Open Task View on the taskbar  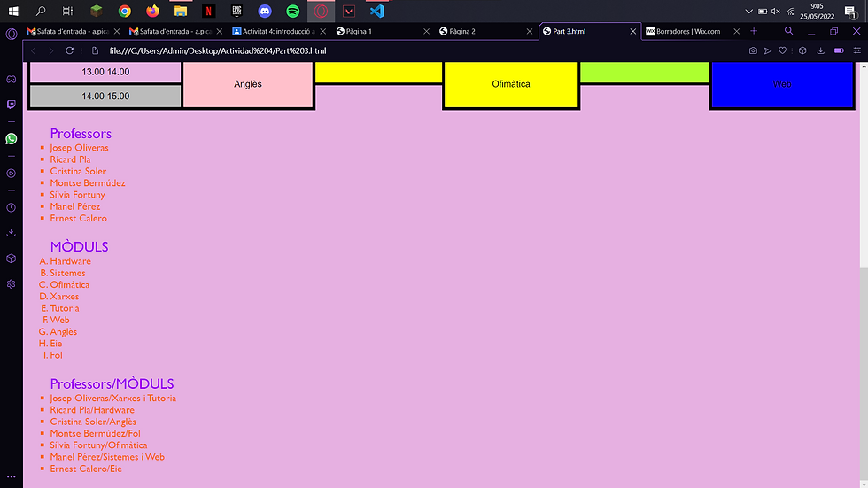click(67, 11)
